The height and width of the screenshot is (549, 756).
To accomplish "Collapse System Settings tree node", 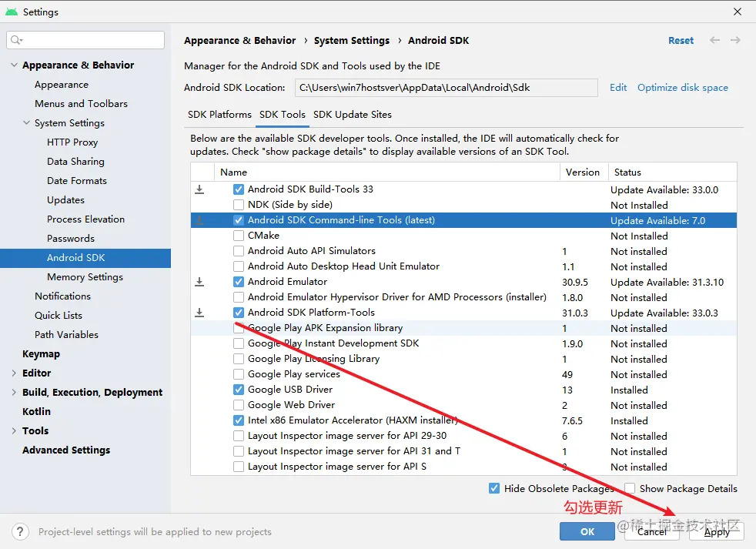I will (26, 123).
